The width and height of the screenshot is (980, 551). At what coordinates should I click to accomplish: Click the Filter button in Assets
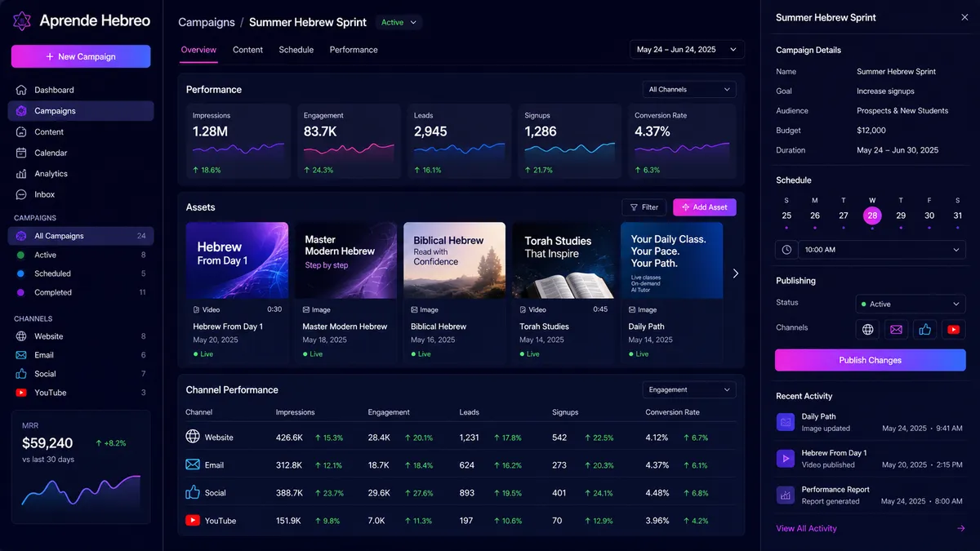[x=644, y=207]
